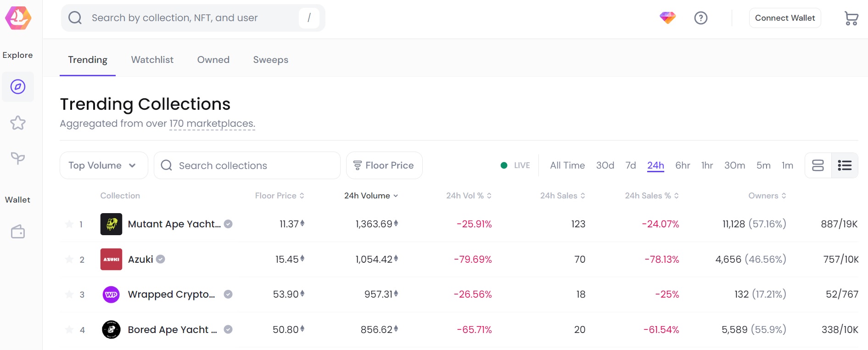Image resolution: width=868 pixels, height=350 pixels.
Task: Star Mutant Ape Yacht Club to watchlist
Action: (x=69, y=224)
